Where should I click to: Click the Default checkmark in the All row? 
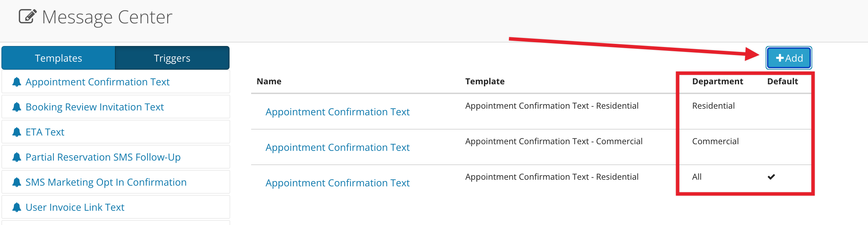(x=771, y=177)
